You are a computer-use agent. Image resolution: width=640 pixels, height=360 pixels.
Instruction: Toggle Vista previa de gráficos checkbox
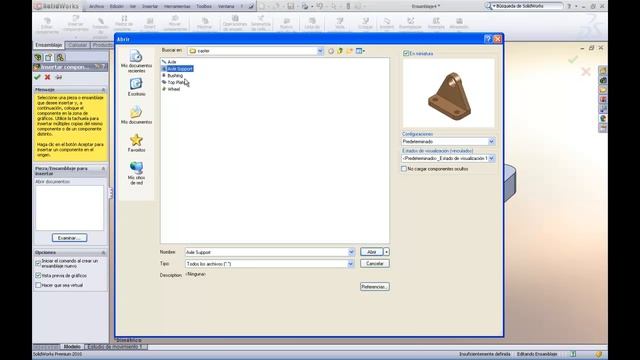point(38,276)
